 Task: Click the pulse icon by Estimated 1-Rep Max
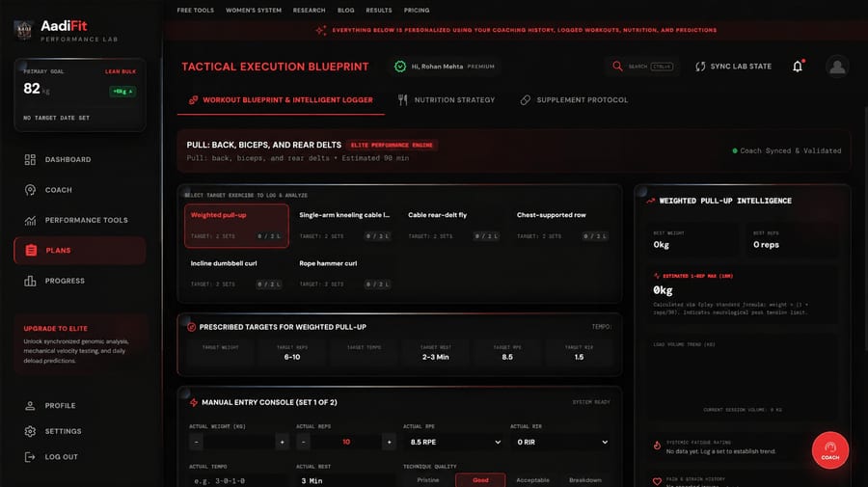[657, 276]
